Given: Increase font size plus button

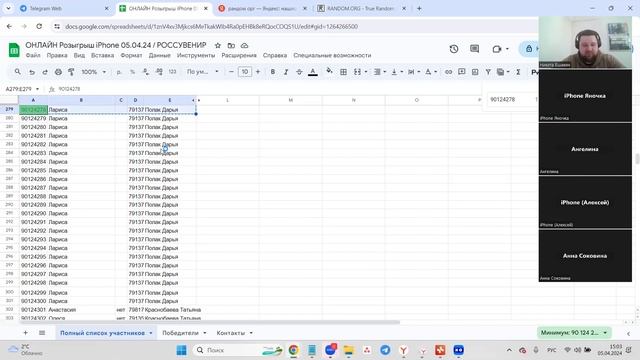Looking at the screenshot, I should tap(258, 72).
